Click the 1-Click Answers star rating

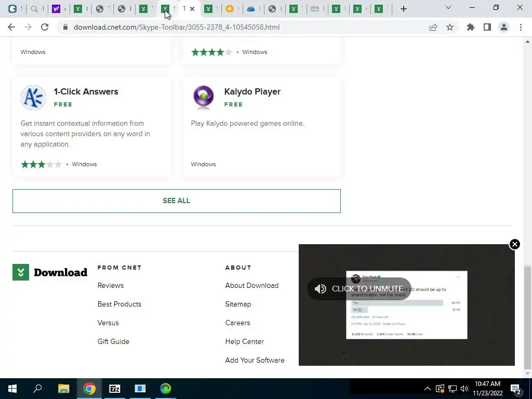[42, 164]
